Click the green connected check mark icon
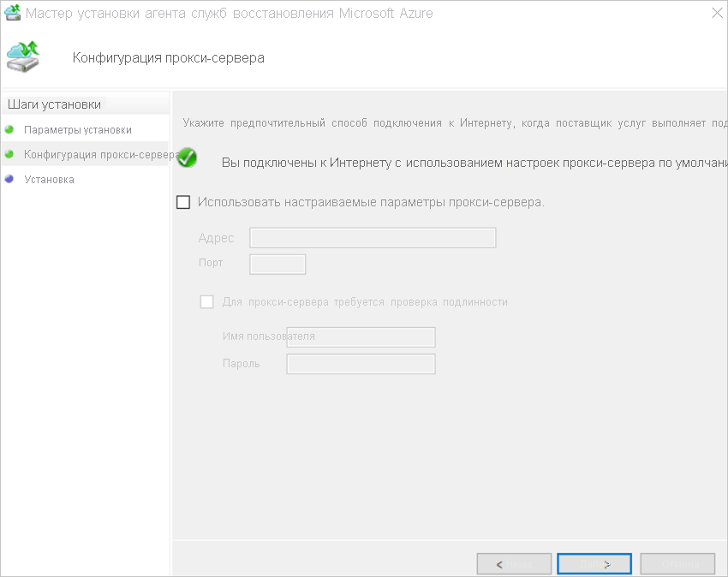728x577 pixels. coord(187,158)
